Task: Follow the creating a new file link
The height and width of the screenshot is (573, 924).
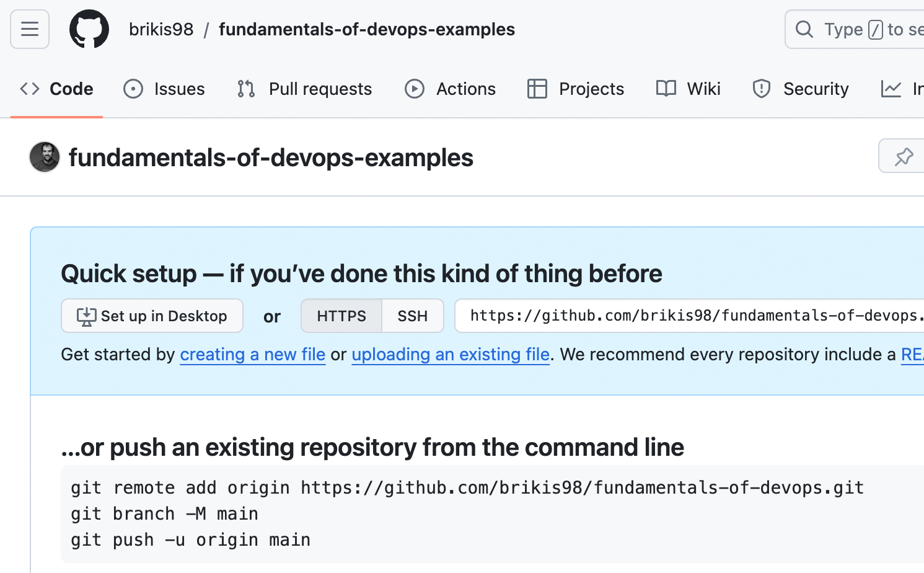Action: [x=253, y=354]
